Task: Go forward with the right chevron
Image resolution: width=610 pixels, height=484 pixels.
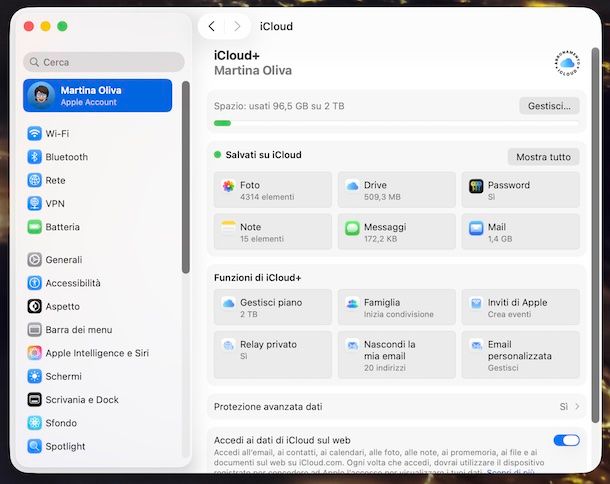Action: pos(237,26)
